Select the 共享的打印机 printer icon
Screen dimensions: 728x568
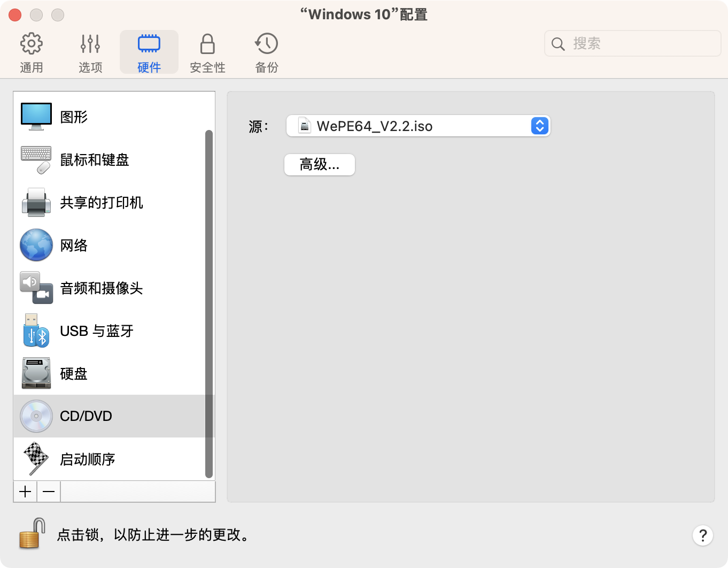(x=36, y=202)
